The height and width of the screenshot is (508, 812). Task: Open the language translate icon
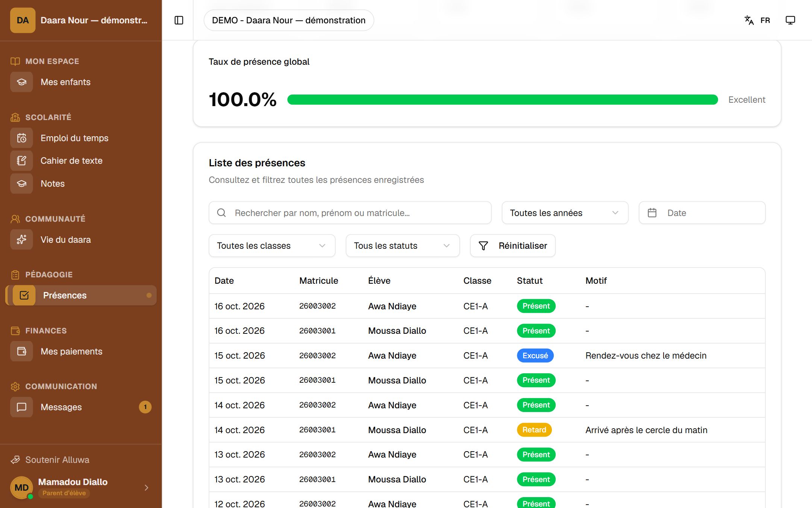tap(749, 20)
